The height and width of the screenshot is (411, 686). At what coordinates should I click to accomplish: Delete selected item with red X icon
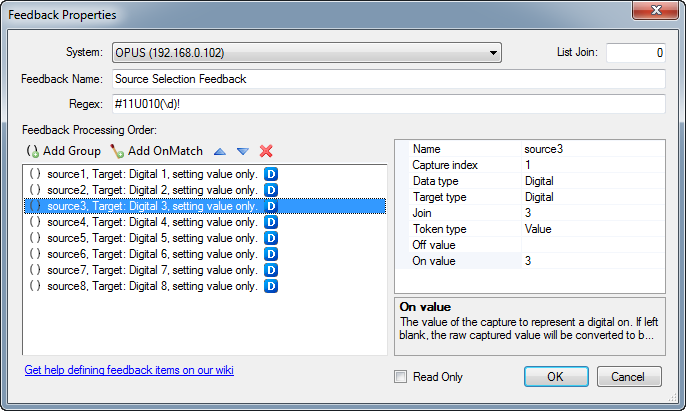point(266,151)
